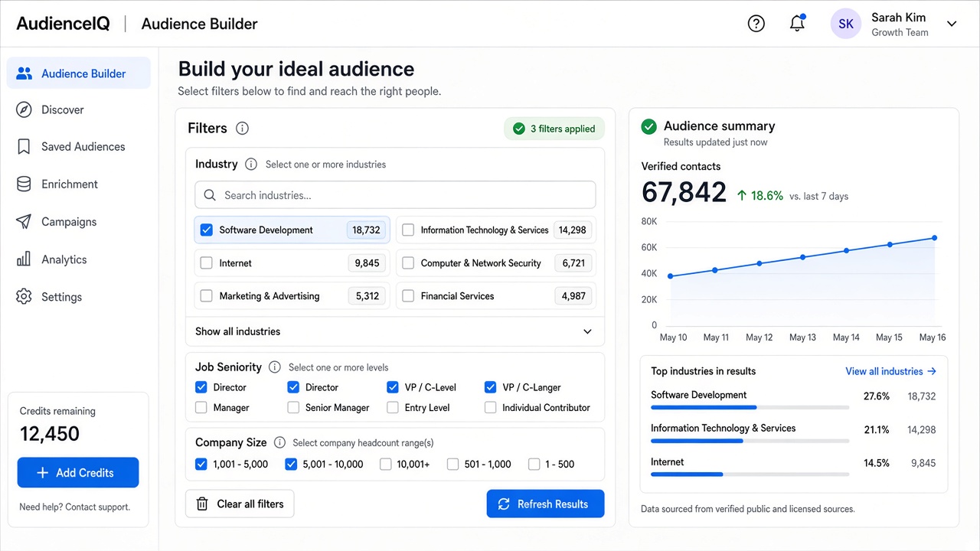Select the Financial Services checkbox

[x=408, y=296]
